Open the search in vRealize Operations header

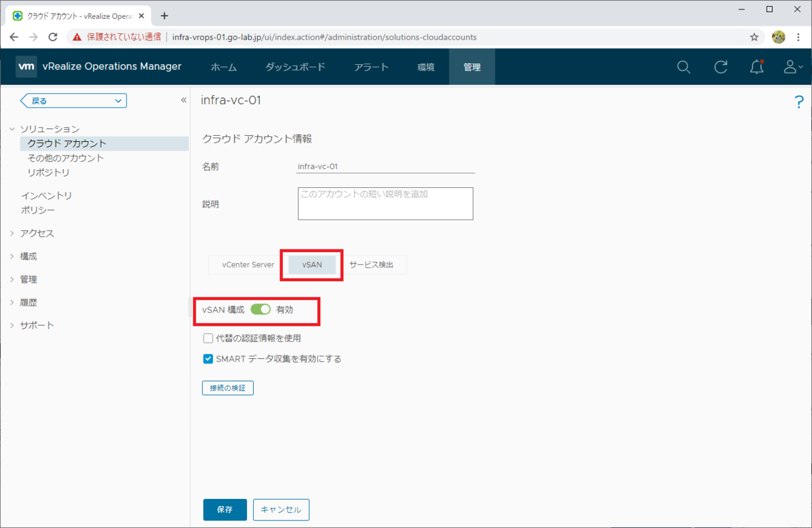tap(683, 67)
